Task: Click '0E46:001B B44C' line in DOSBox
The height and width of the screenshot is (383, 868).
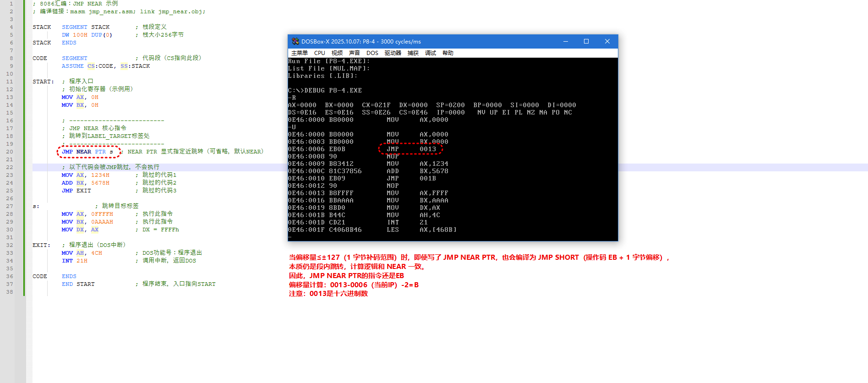Action: point(364,215)
